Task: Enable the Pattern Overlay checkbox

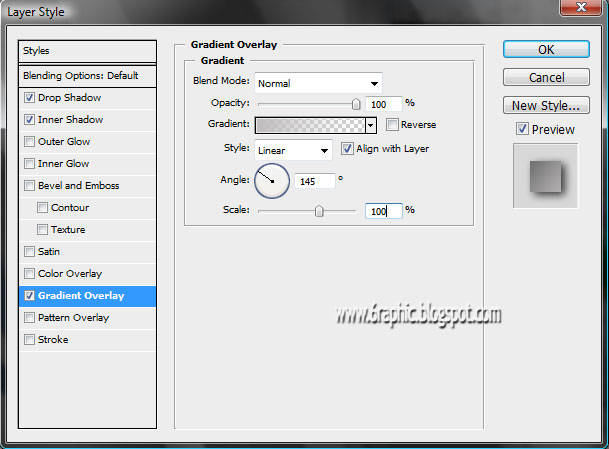Action: (30, 318)
